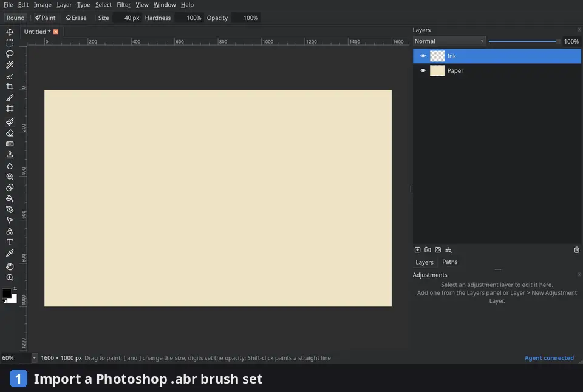Viewport: 583px width, 392px height.
Task: Open the Edit menu
Action: 23,5
